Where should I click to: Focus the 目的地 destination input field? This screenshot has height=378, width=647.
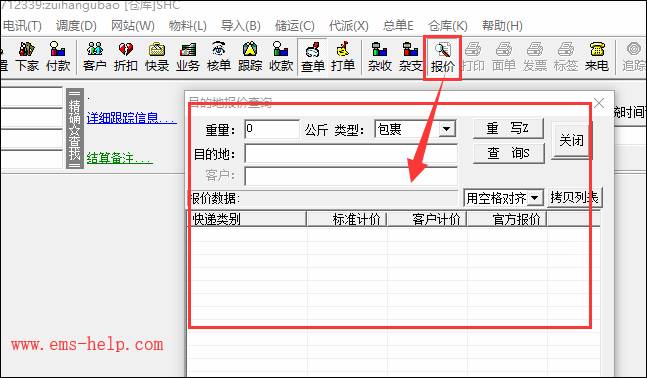[351, 154]
